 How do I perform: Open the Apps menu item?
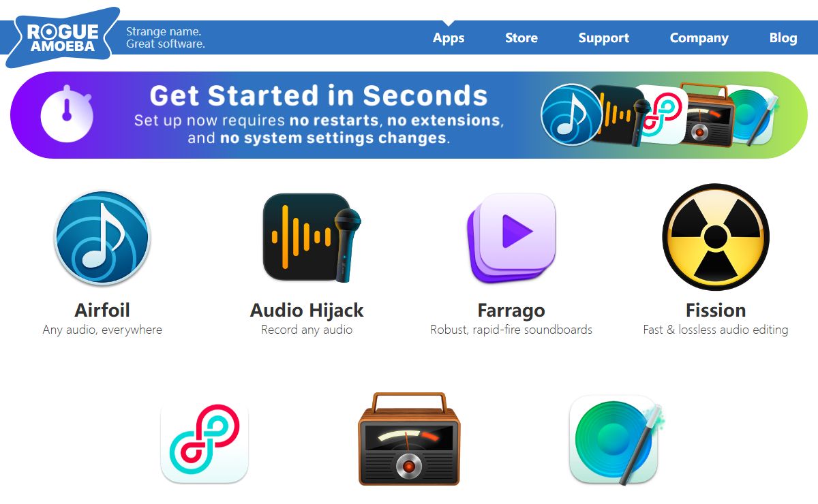449,38
